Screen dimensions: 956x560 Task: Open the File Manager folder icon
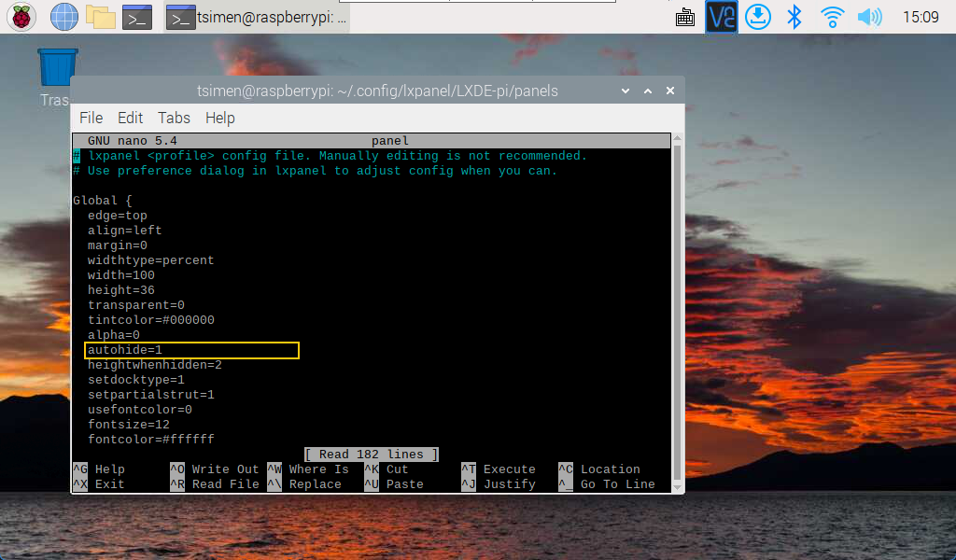pyautogui.click(x=100, y=17)
